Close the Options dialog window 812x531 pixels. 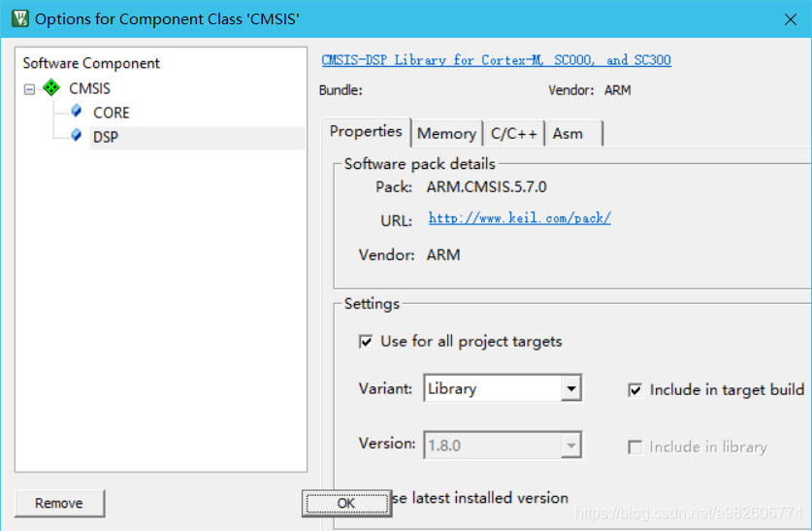tap(791, 19)
